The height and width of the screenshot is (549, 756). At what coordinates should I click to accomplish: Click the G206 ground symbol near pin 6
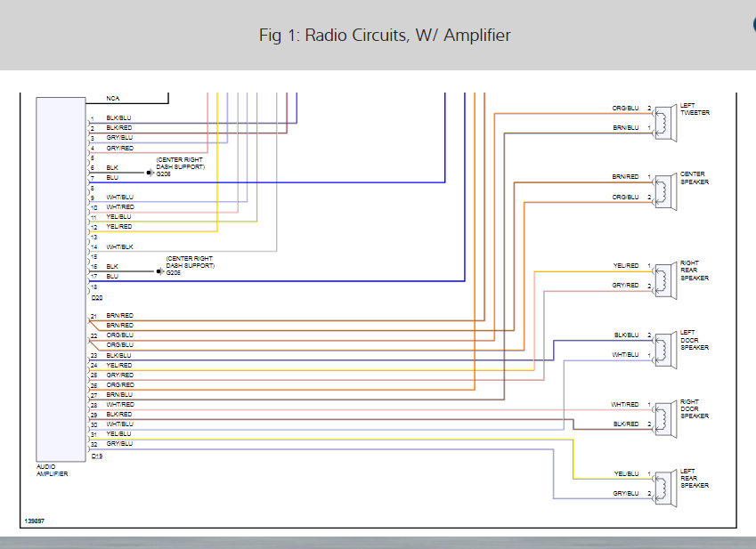[150, 173]
